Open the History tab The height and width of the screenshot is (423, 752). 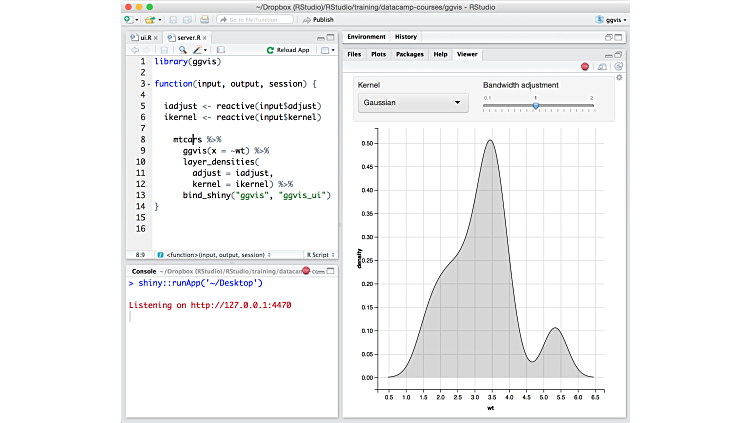point(406,37)
